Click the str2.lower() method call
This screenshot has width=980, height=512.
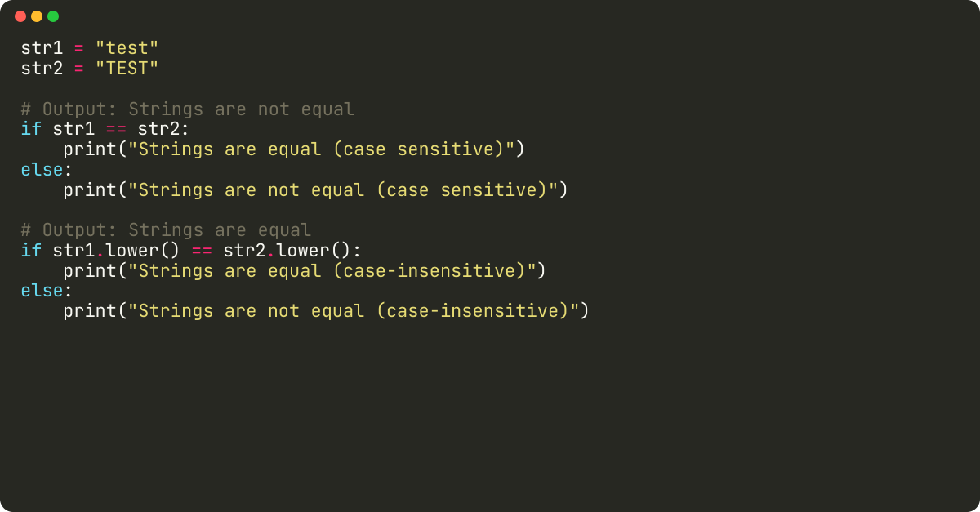(287, 251)
